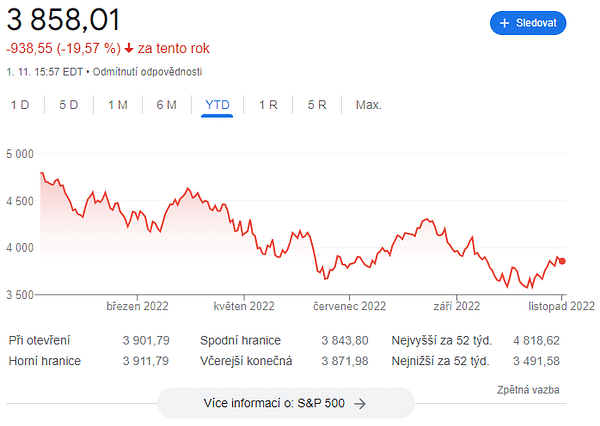
Task: Click the 3 858,01 price value
Action: (63, 20)
